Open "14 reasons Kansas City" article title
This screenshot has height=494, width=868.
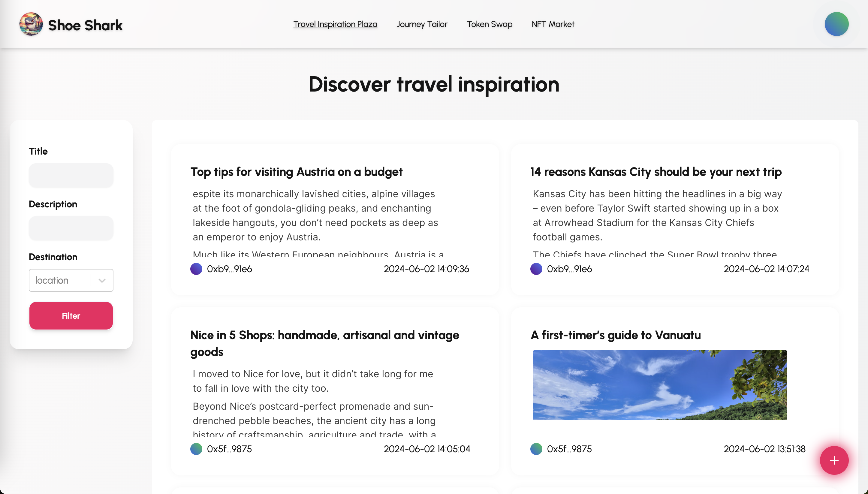point(656,172)
